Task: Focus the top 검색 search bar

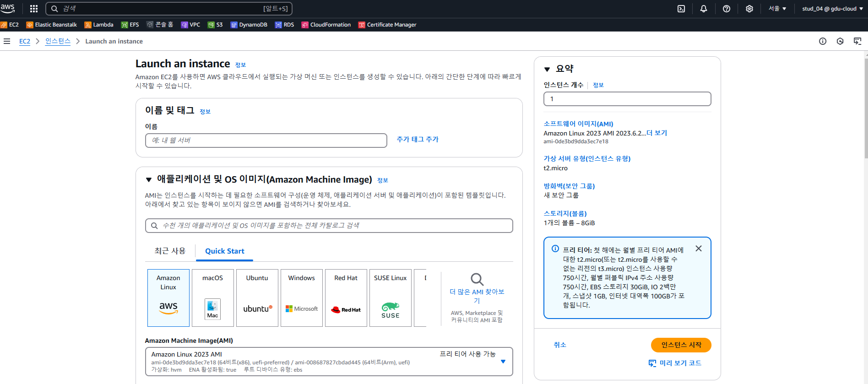Action: [169, 9]
